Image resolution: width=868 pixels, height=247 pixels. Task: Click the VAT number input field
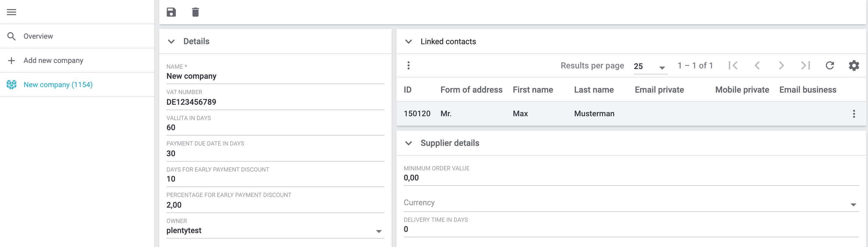click(275, 102)
